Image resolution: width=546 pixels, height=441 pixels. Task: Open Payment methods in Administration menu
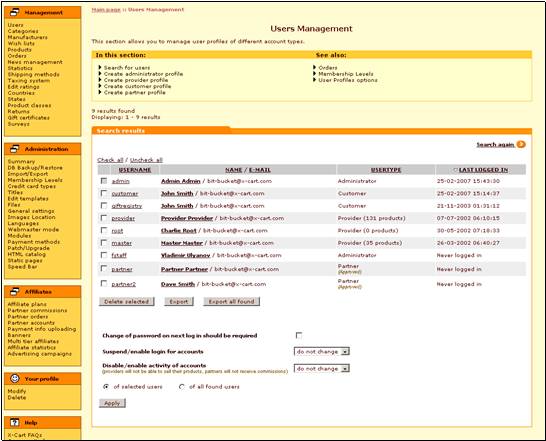[x=34, y=242]
